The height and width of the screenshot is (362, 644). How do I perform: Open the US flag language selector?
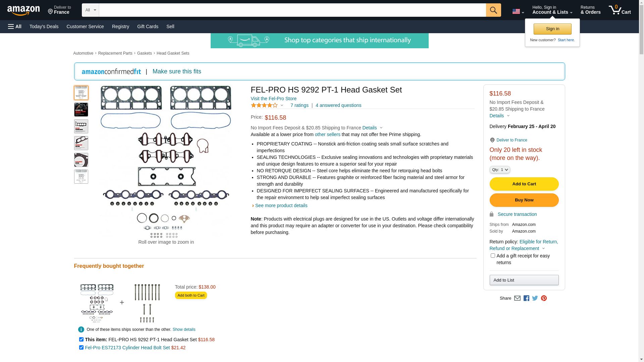tap(518, 12)
